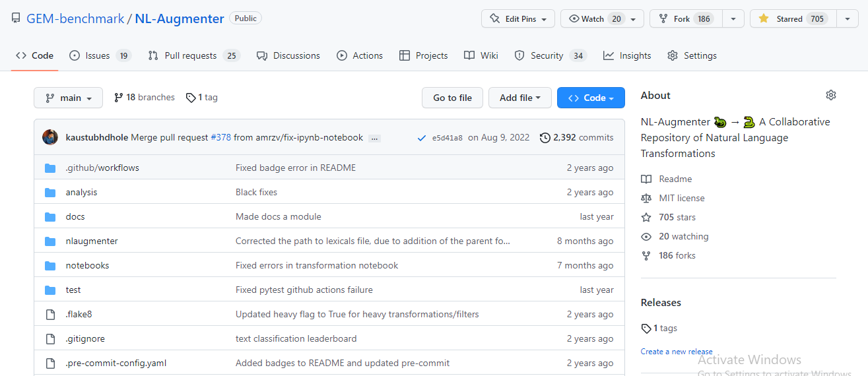Open commit 'Fixed pytest github actions failure'

(x=304, y=290)
